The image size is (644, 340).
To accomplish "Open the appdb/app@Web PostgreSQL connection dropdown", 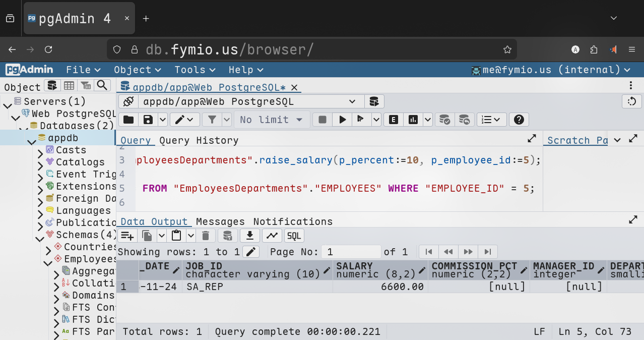I will [x=250, y=101].
